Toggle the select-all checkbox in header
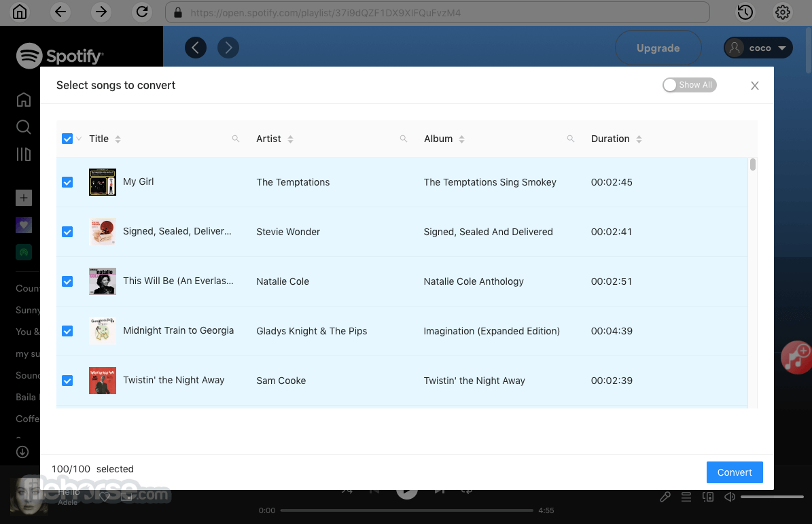812x524 pixels. click(x=67, y=139)
